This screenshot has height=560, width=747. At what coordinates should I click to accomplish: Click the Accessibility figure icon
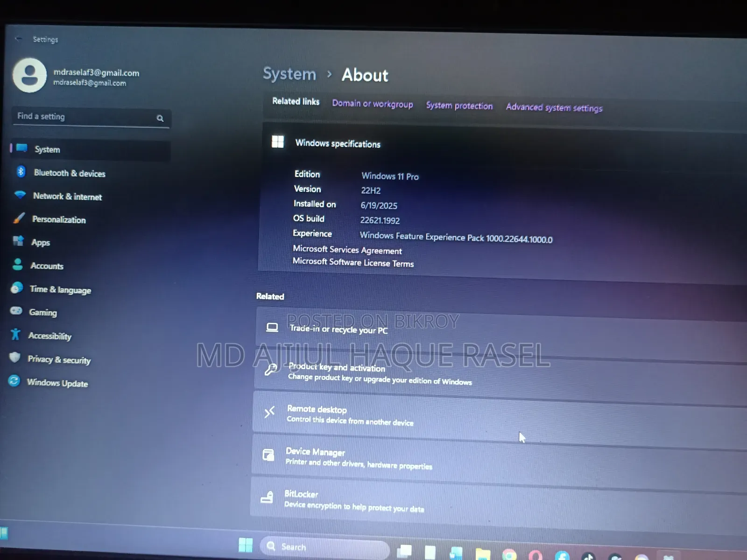click(x=15, y=334)
